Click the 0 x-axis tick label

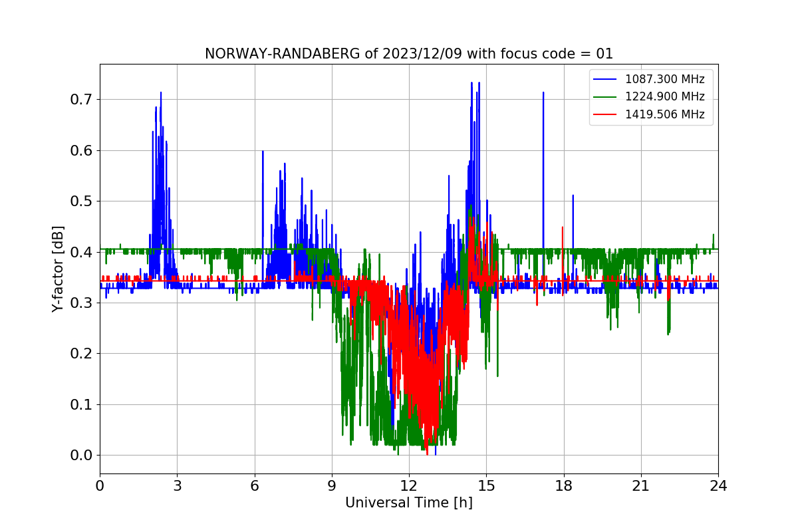[x=100, y=486]
